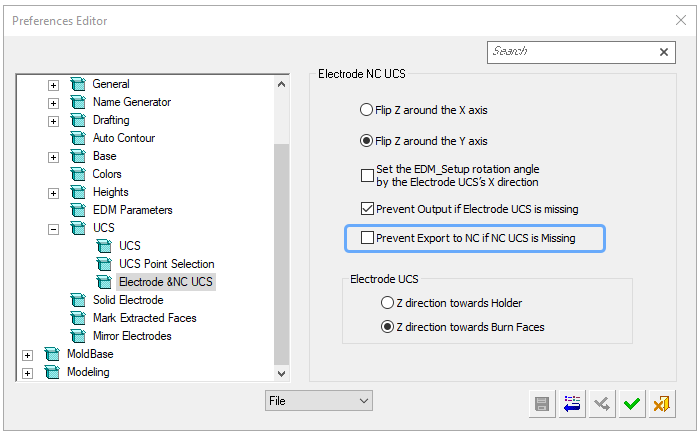Image resolution: width=700 pixels, height=436 pixels.
Task: Click the Colors folder icon in tree
Action: tap(78, 174)
